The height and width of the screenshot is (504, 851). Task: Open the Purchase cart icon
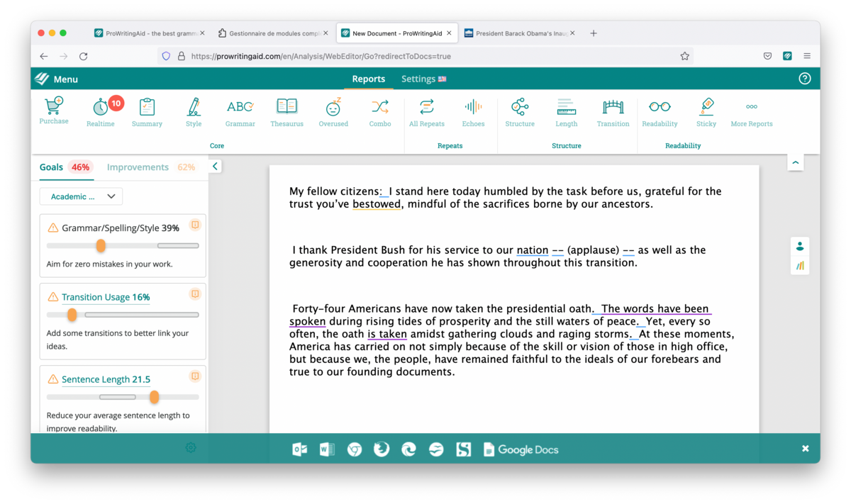pyautogui.click(x=54, y=111)
